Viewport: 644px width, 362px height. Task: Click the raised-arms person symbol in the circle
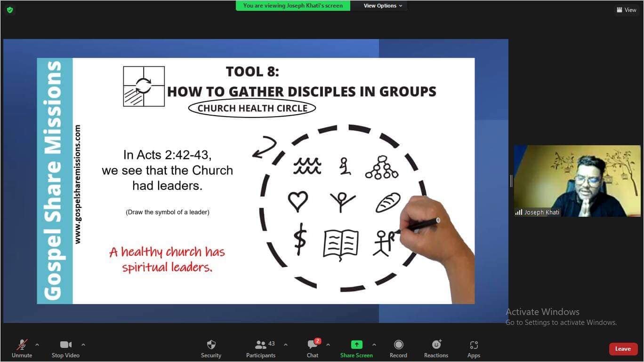tap(343, 202)
